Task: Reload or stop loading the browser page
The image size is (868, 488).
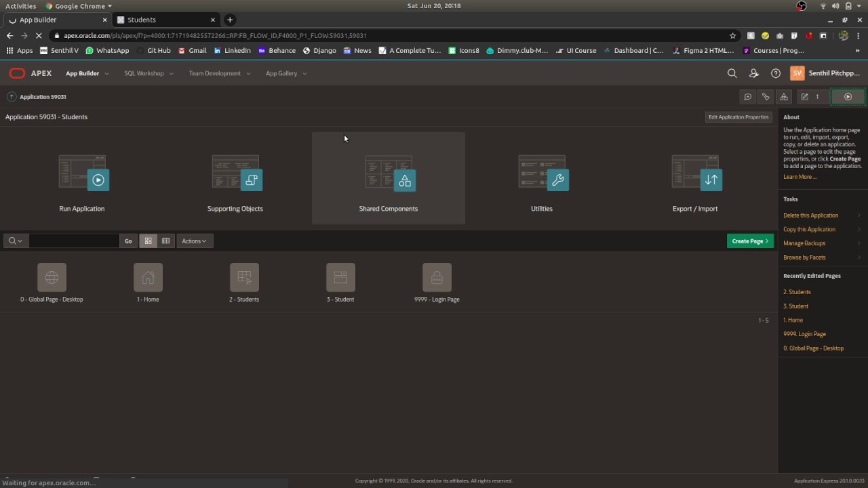Action: pyautogui.click(x=39, y=35)
